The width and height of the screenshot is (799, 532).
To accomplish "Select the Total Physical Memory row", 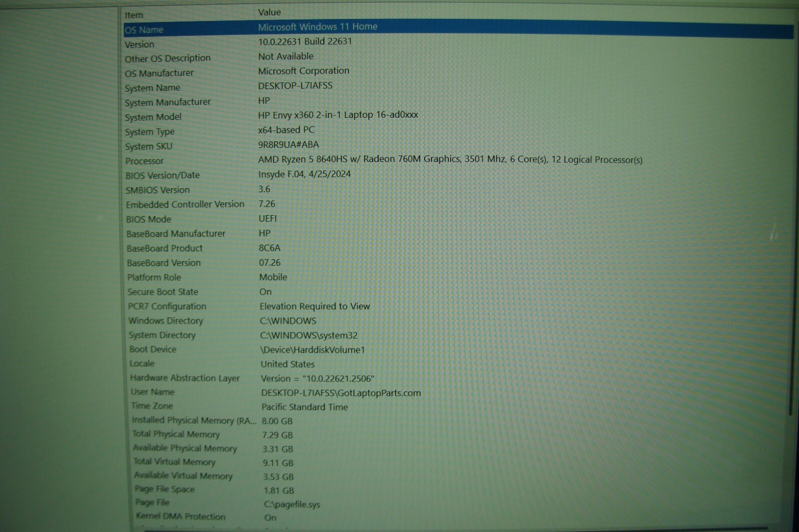I will (458, 434).
